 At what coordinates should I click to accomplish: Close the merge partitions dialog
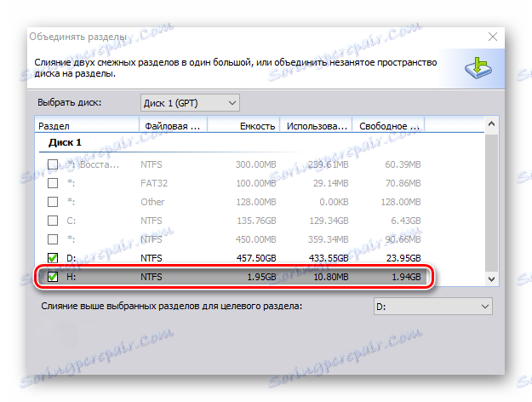(493, 37)
